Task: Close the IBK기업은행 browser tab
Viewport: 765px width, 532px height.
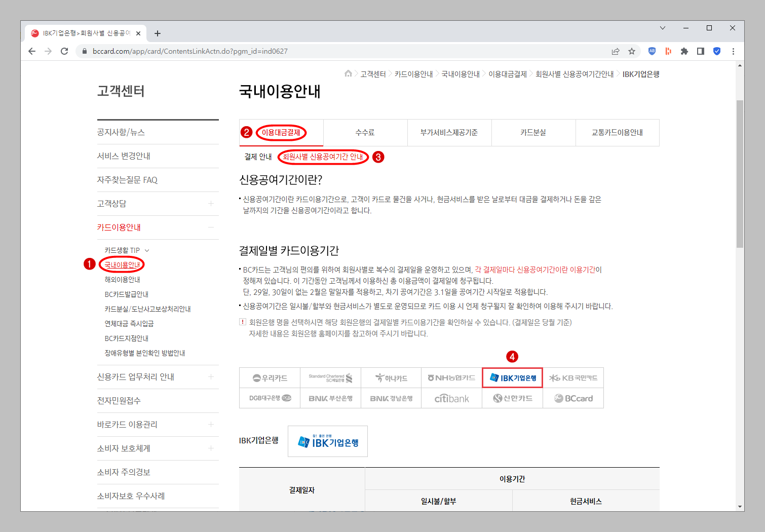Action: (138, 33)
